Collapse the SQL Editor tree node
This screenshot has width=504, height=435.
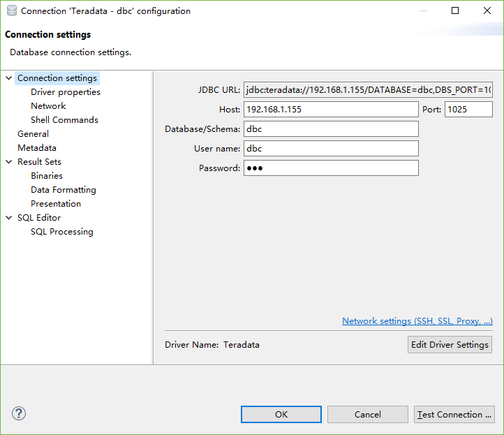(x=9, y=218)
